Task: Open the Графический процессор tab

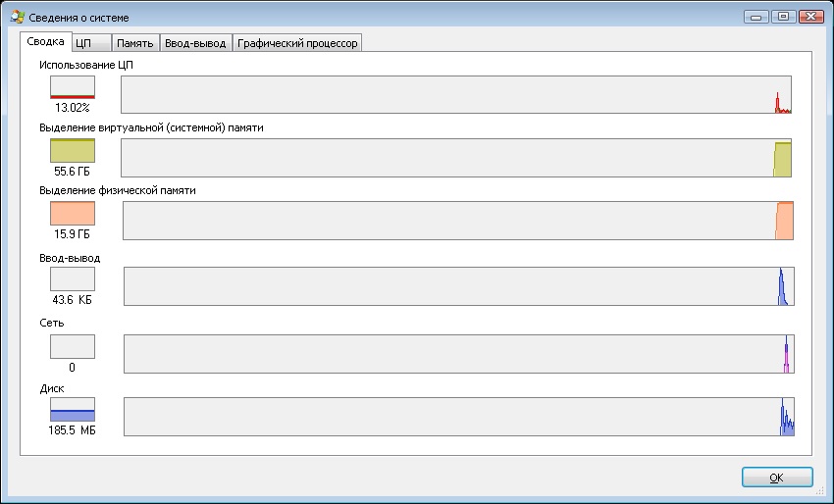Action: (298, 43)
